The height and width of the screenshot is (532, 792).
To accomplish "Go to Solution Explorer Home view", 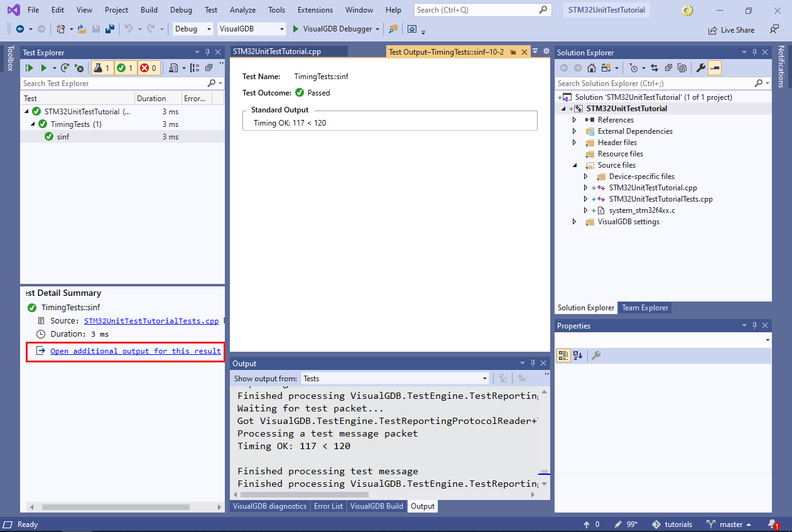I will click(591, 68).
